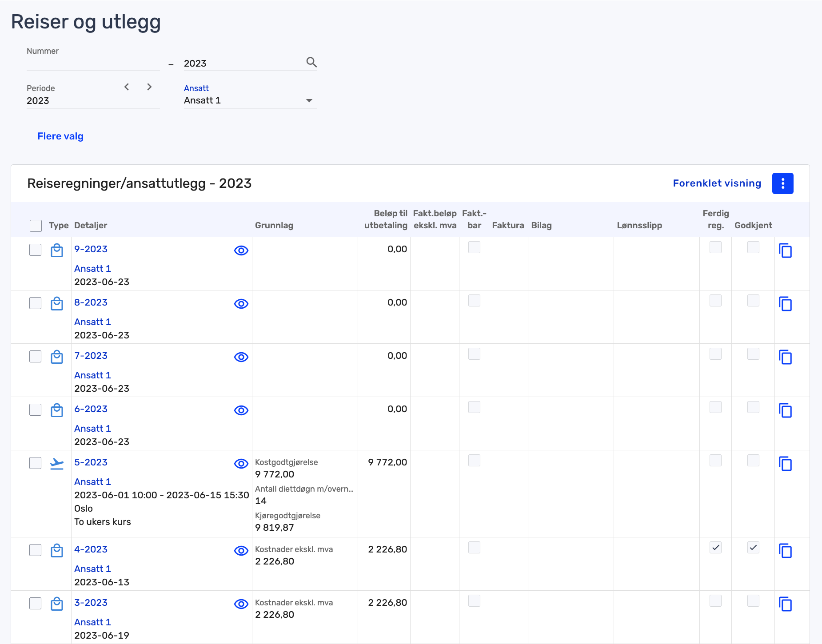Preview expense 6-2023 with eye icon
Image resolution: width=822 pixels, height=644 pixels.
[x=241, y=410]
